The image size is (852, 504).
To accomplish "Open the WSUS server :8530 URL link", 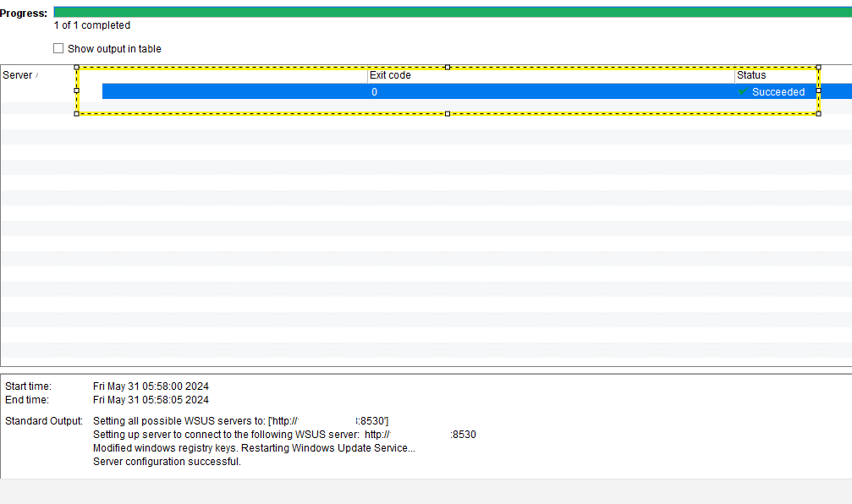I will click(x=330, y=420).
